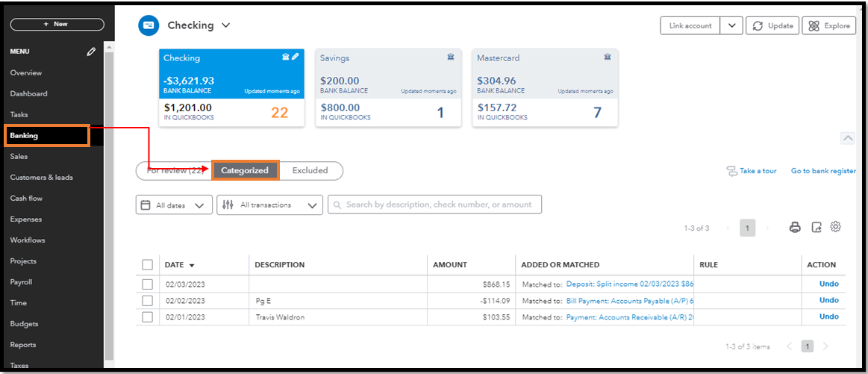The image size is (868, 374).
Task: Click the blue Checking account logo icon
Action: coord(149,25)
